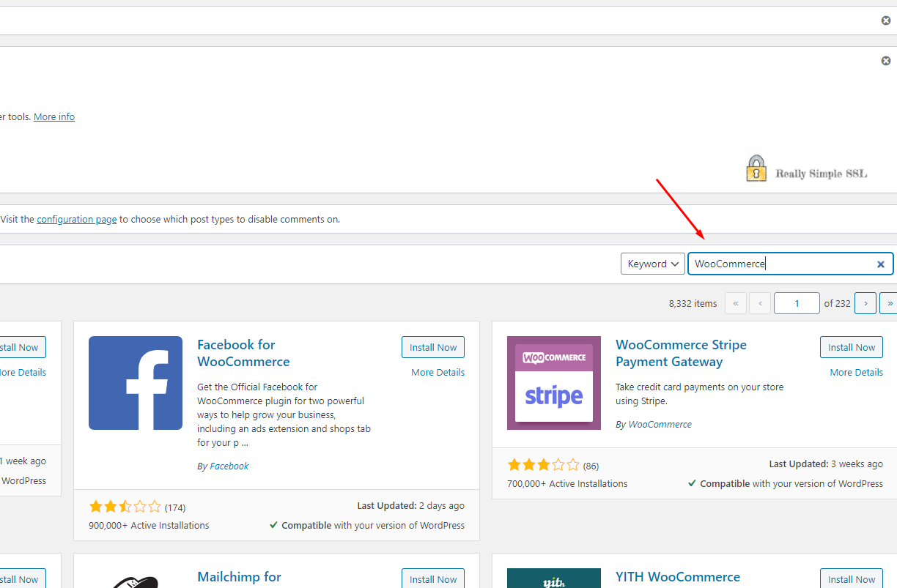Install Facebook for WooCommerce plugin
Image resolution: width=897 pixels, height=588 pixels.
click(x=433, y=348)
